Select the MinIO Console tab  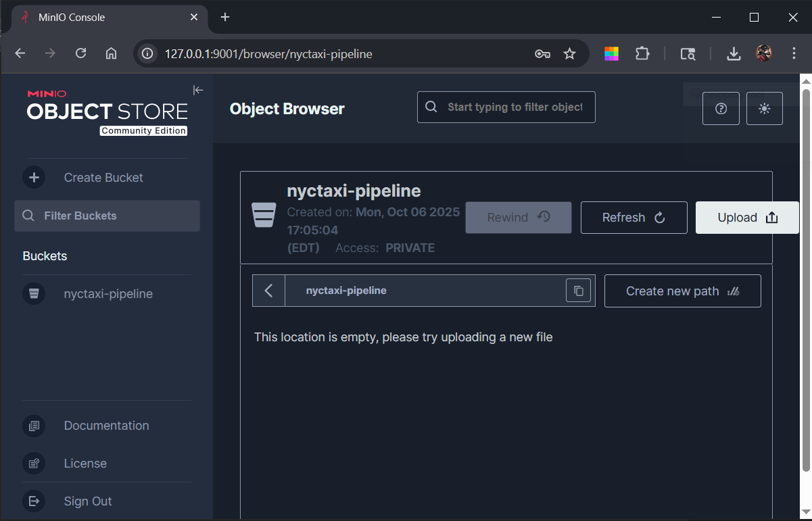[108, 18]
